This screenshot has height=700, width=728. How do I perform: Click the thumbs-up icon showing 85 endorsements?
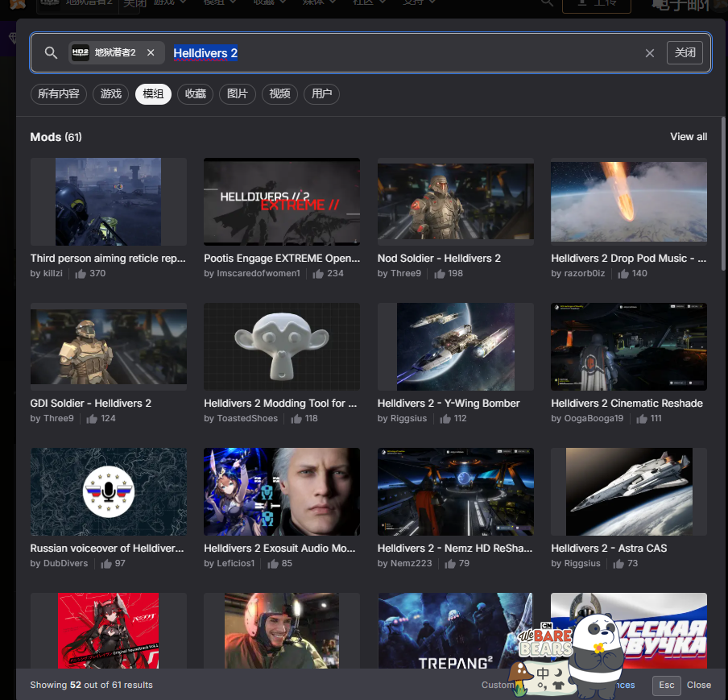(x=273, y=564)
